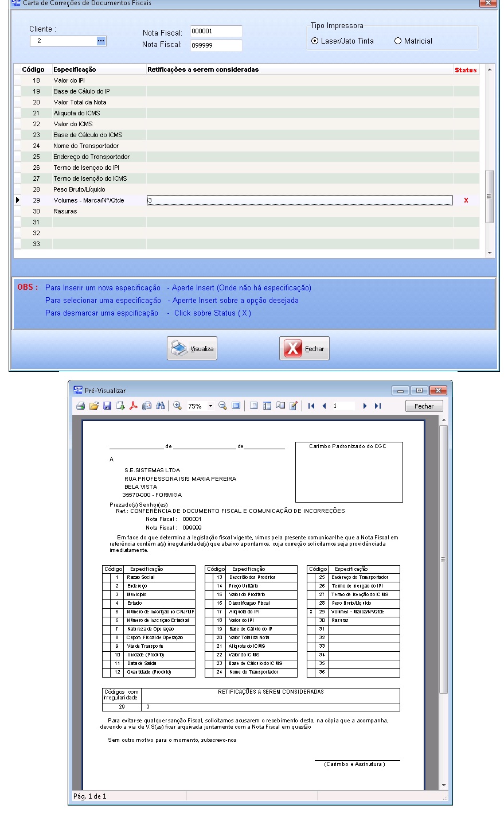The width and height of the screenshot is (504, 813).
Task: Unmark the X status on row 29
Action: click(466, 200)
